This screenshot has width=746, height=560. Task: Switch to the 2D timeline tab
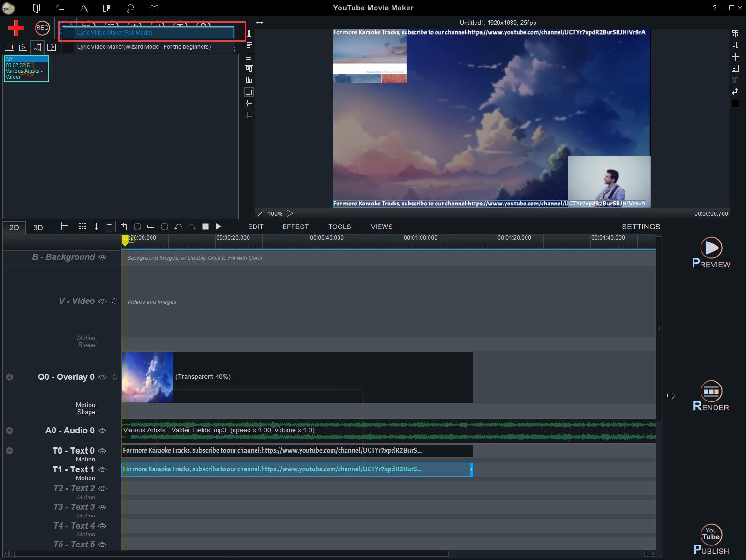click(14, 227)
